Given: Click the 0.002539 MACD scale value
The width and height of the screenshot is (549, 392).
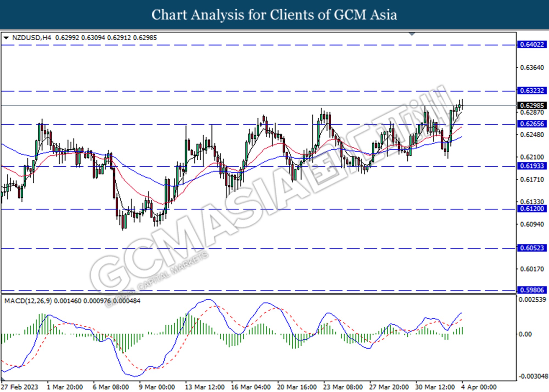Looking at the screenshot, I should [532, 300].
